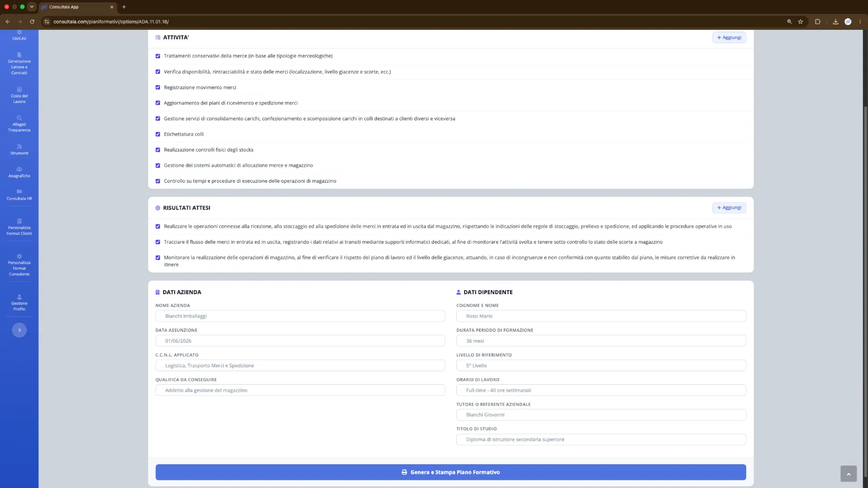Viewport: 868px width, 488px height.
Task: Click the Data Assunzione field
Action: (x=300, y=341)
